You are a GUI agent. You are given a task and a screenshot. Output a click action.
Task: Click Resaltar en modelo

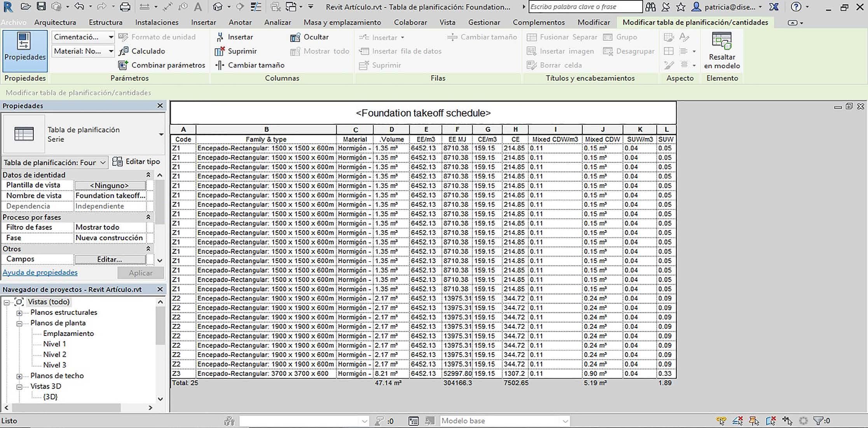(722, 51)
